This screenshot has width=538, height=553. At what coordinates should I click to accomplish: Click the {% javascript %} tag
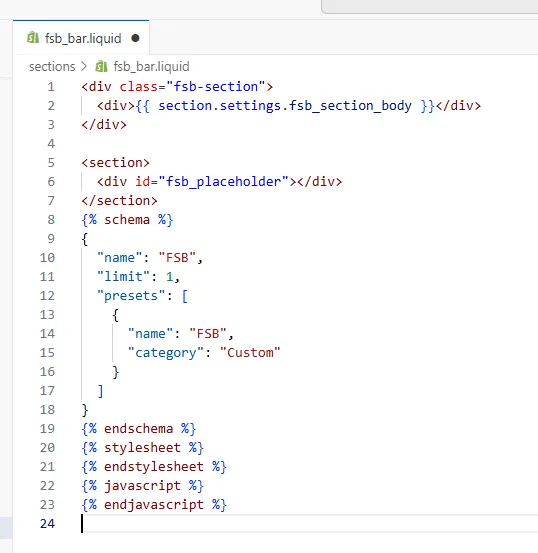[x=143, y=486]
